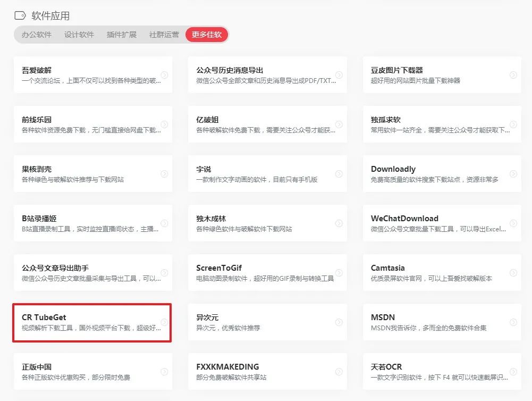Click description 各种绿色与破解软件推荐与下载网站
This screenshot has height=401, width=532.
(x=73, y=180)
